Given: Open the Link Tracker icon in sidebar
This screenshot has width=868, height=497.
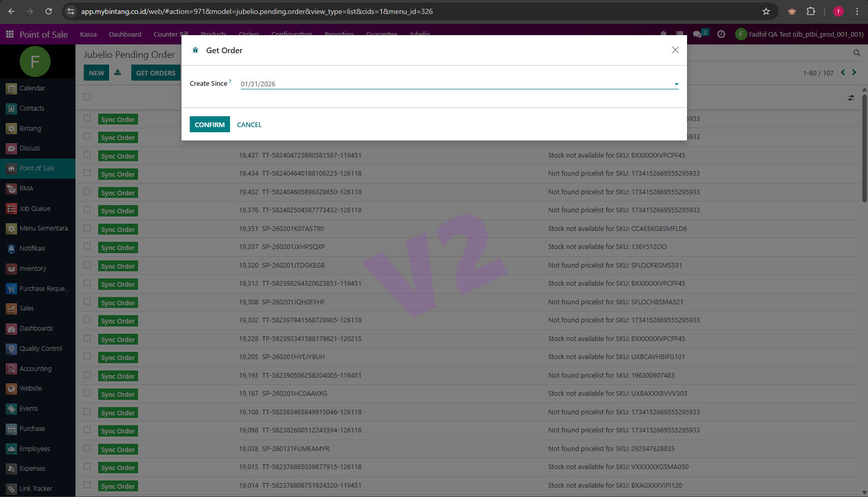Looking at the screenshot, I should (x=11, y=489).
